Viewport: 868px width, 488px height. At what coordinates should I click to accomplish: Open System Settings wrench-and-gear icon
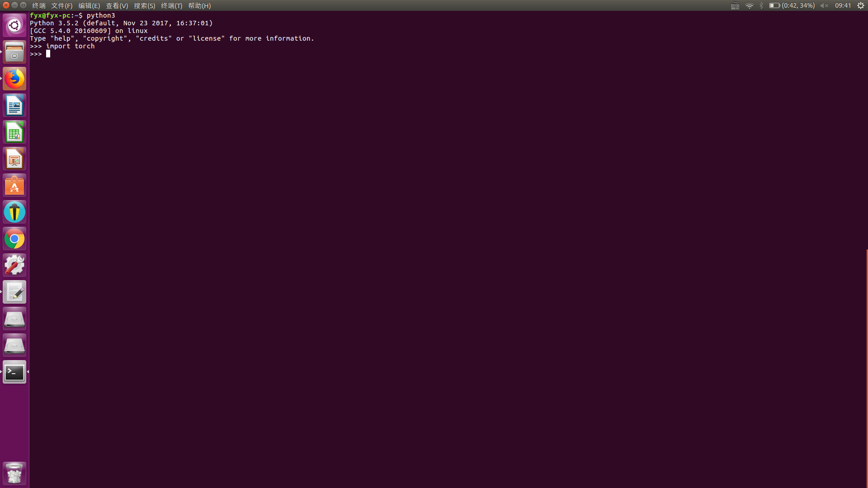(14, 265)
